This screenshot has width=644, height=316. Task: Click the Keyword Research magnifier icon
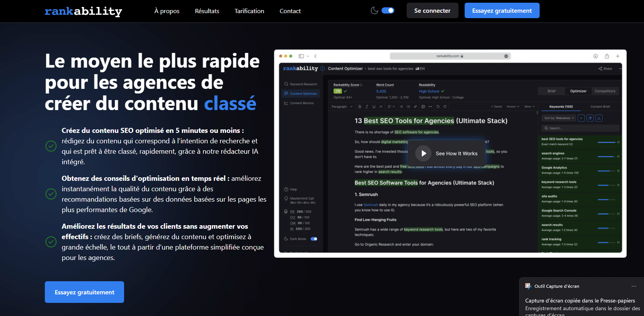(286, 84)
